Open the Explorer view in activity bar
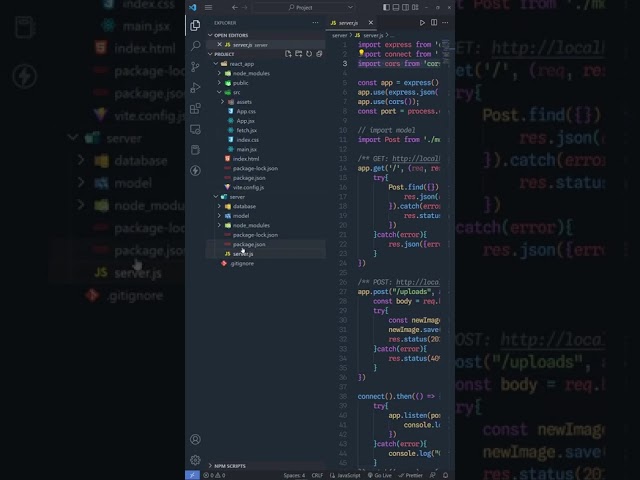This screenshot has width=640, height=480. tap(195, 25)
